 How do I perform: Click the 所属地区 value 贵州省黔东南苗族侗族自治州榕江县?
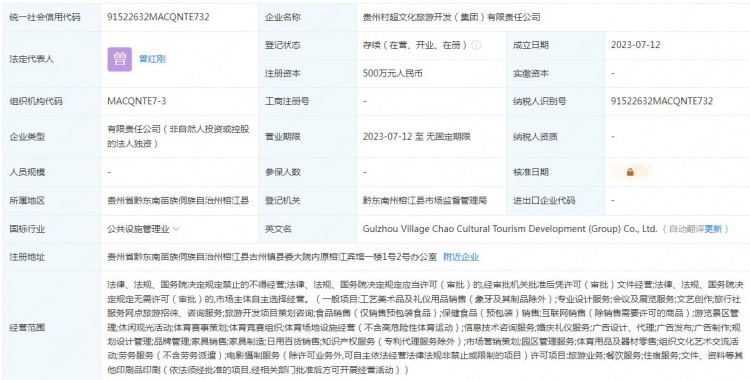tap(178, 201)
